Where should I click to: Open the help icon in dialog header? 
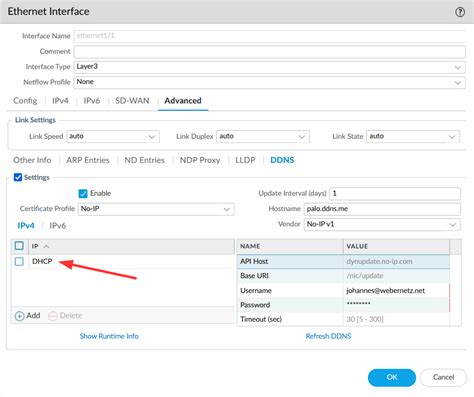460,12
